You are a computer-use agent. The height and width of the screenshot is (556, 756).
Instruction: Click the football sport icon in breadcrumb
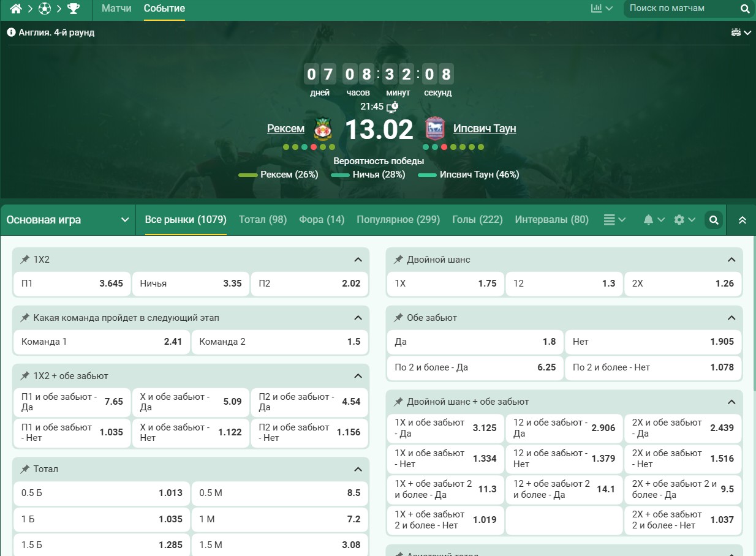(45, 9)
